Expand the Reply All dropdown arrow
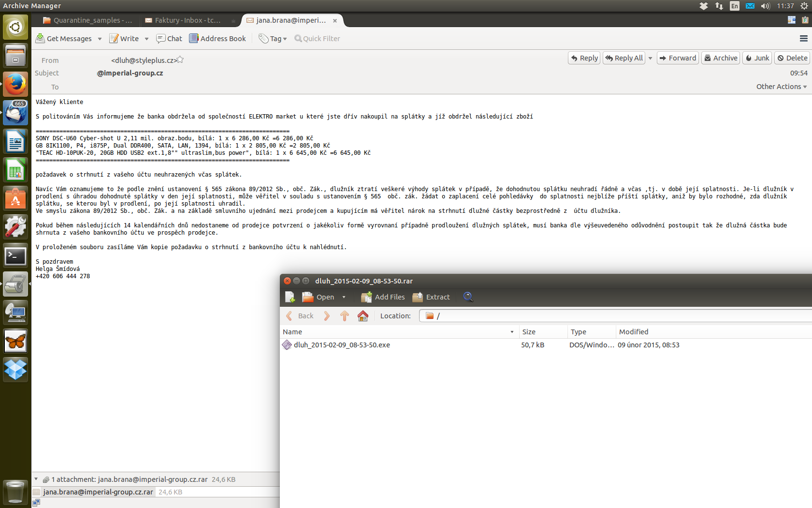This screenshot has height=508, width=812. (x=650, y=58)
